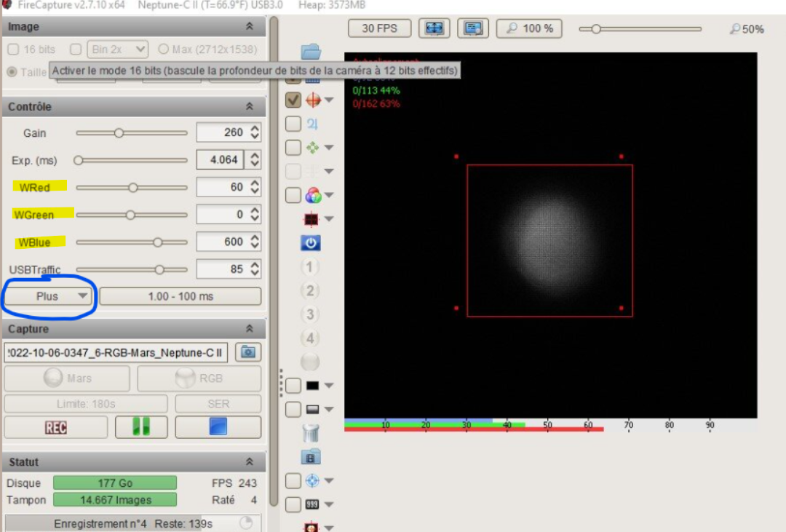Click the 30 FPS button
Viewport: 786px width, 532px height.
pos(379,28)
